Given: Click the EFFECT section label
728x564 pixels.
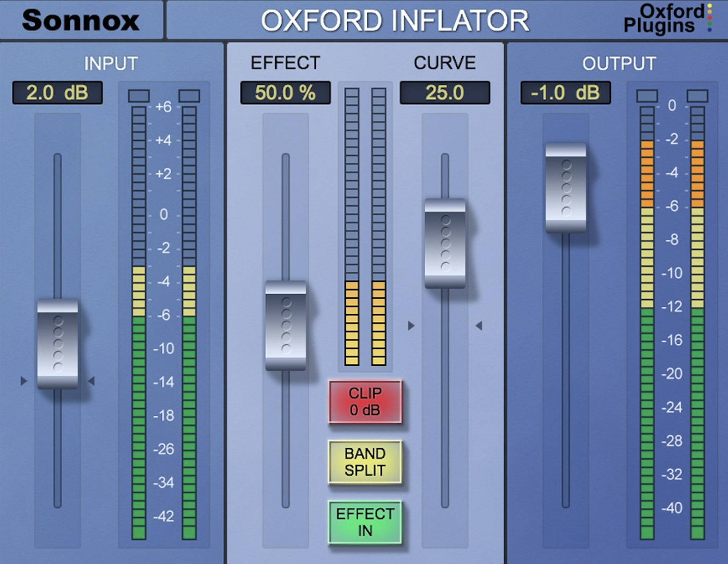Looking at the screenshot, I should [x=285, y=63].
